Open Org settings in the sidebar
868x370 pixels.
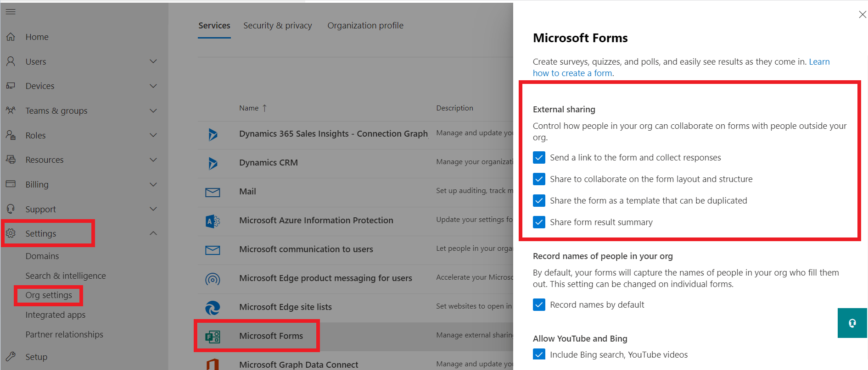(49, 295)
